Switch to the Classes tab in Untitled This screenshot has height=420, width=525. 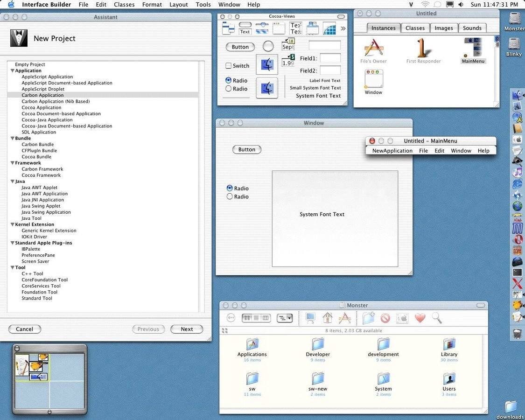415,28
